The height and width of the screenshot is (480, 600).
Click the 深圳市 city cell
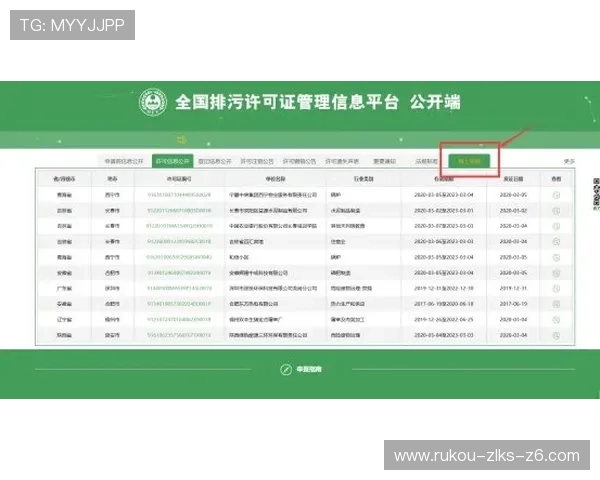(112, 288)
